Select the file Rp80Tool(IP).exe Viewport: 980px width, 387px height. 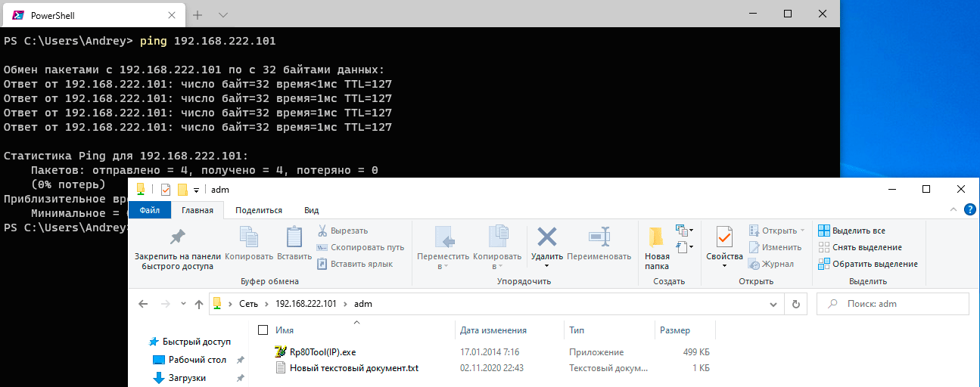[322, 352]
